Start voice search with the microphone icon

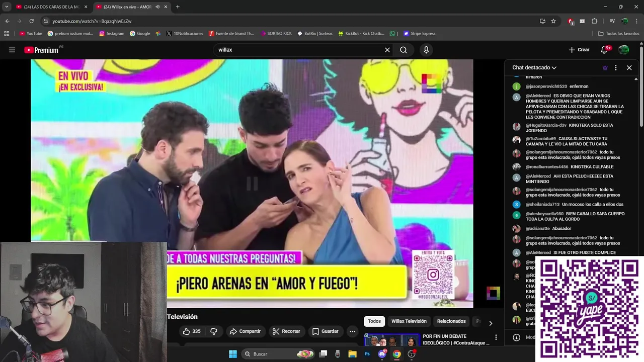click(426, 50)
